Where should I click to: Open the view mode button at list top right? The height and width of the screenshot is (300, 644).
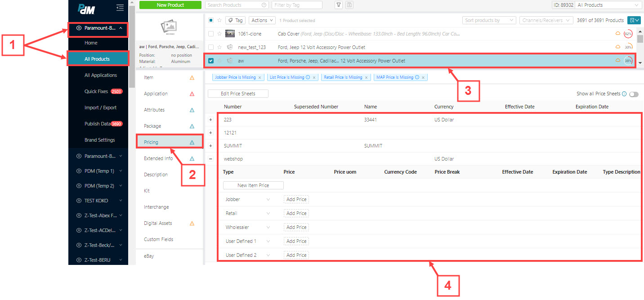[635, 20]
